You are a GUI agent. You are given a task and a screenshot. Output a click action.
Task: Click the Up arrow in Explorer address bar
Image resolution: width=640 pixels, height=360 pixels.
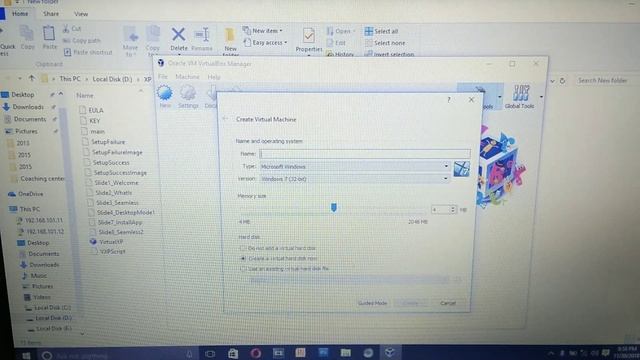(31, 78)
